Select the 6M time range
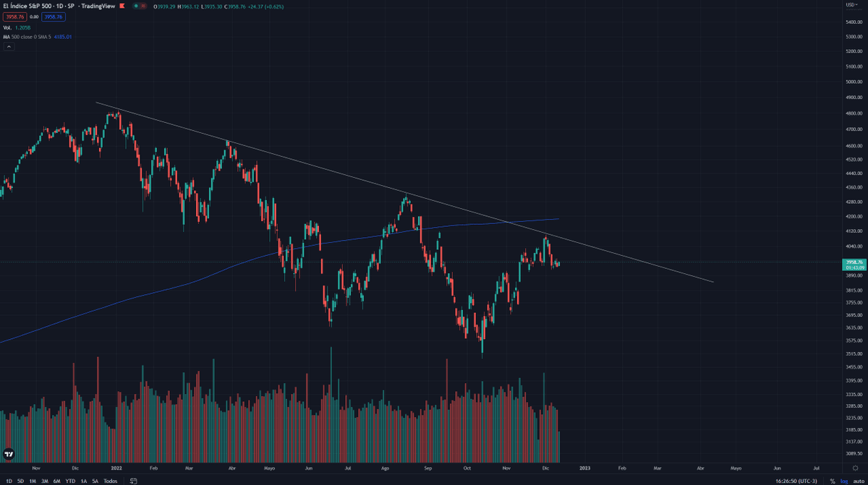This screenshot has width=868, height=485. click(x=57, y=481)
